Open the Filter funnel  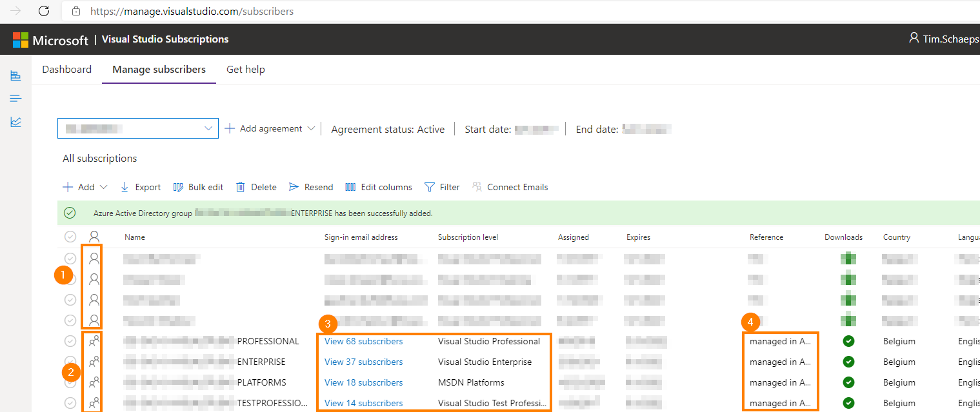click(442, 187)
